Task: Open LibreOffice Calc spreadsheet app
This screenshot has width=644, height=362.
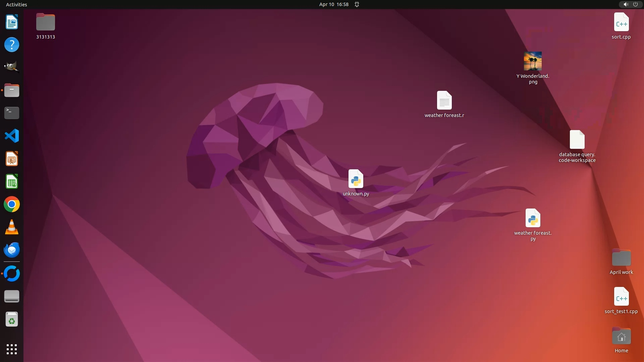Action: (x=12, y=182)
